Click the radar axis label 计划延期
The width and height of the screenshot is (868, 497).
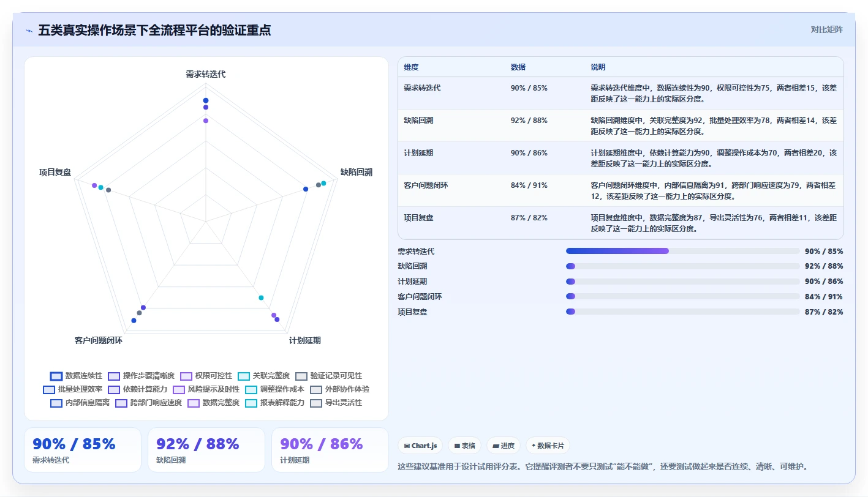pos(305,340)
